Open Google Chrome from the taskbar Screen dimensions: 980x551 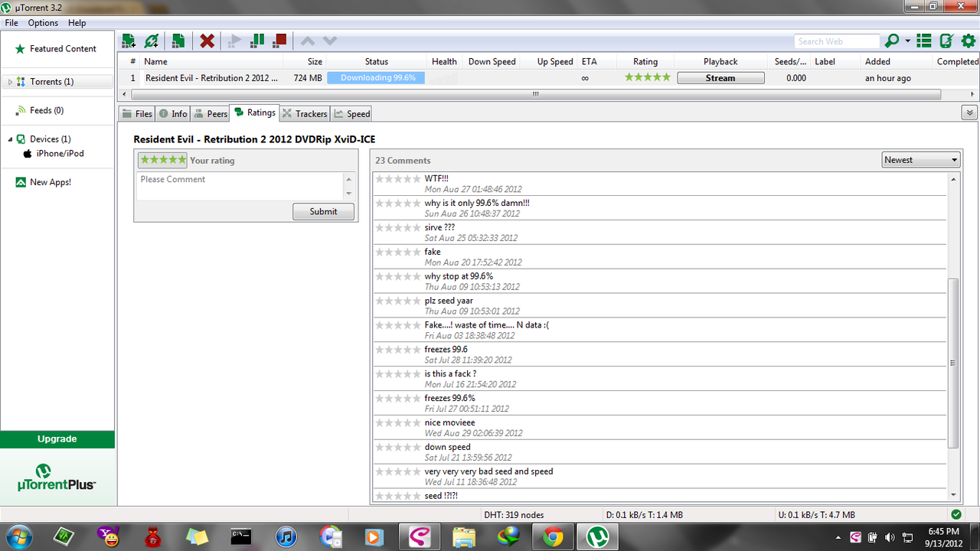point(554,536)
